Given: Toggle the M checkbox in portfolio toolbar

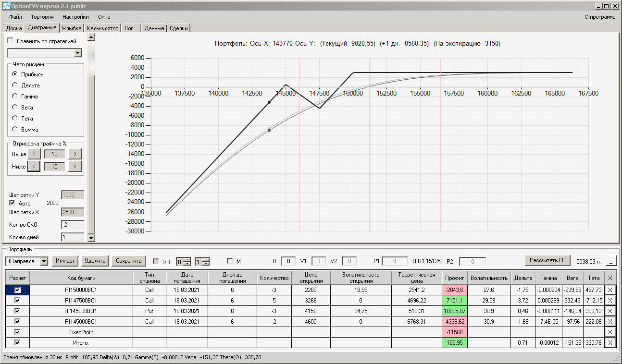Looking at the screenshot, I should (x=230, y=261).
